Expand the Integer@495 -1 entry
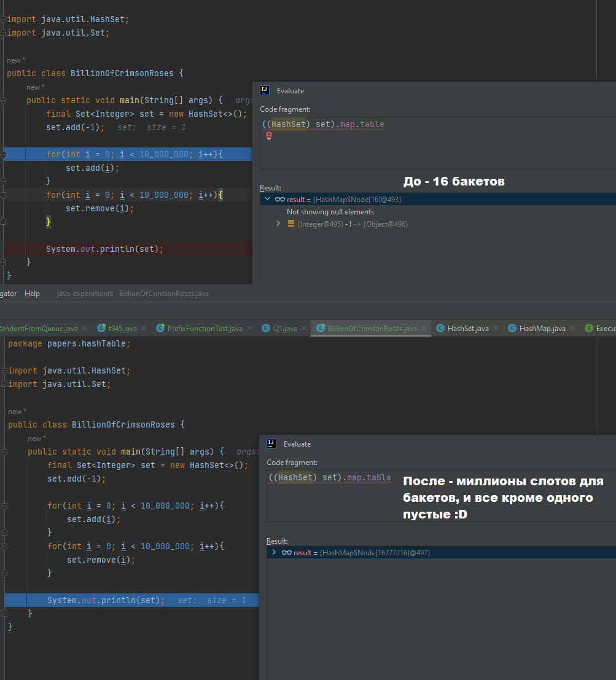The image size is (616, 680). (x=278, y=224)
